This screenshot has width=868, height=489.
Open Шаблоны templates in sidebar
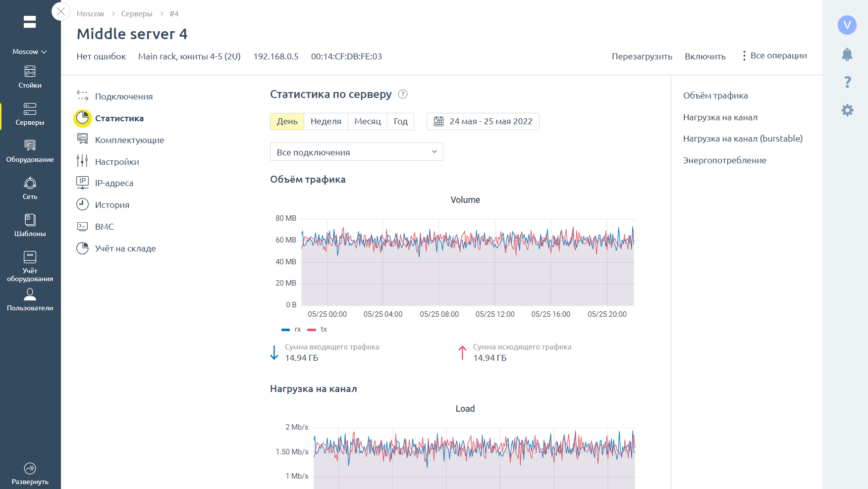30,225
